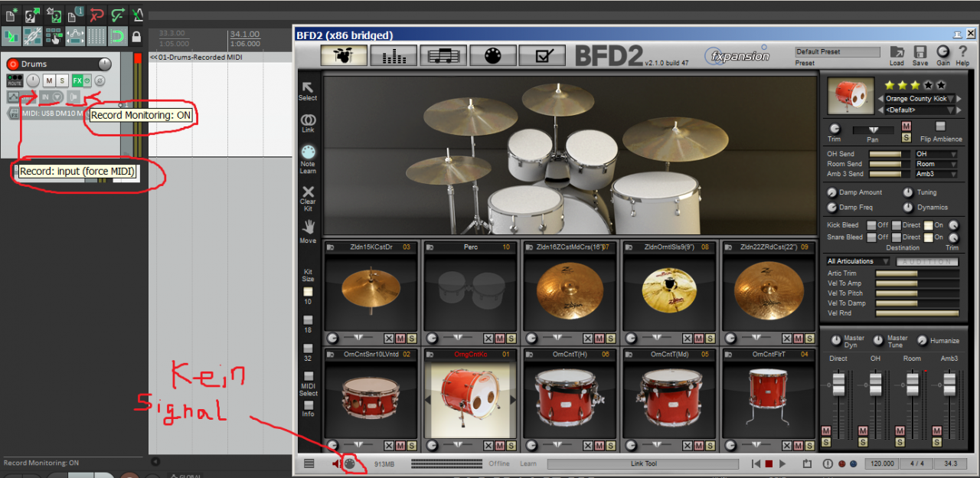Set Snare Bleed to Direct
This screenshot has width=980, height=478.
pos(897,237)
